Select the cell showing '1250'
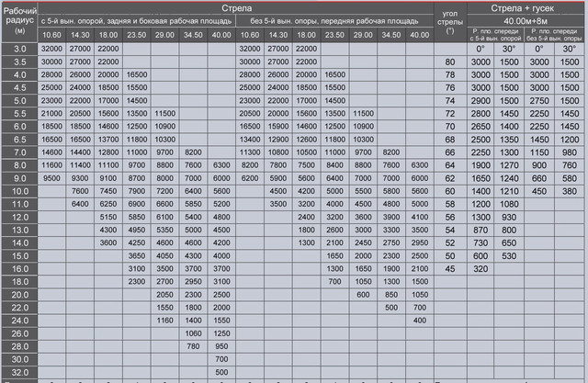 221,333
